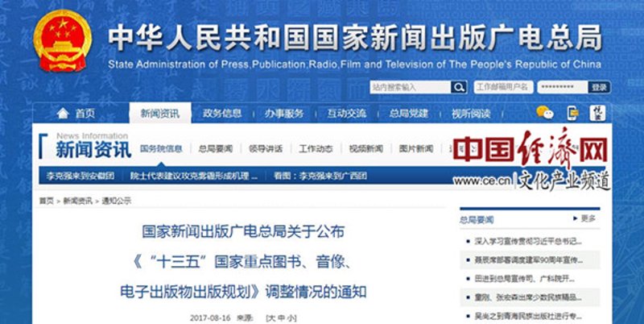This screenshot has height=324, width=644.
Task: Select 总局要闻 in the sub-navigation
Action: click(216, 149)
